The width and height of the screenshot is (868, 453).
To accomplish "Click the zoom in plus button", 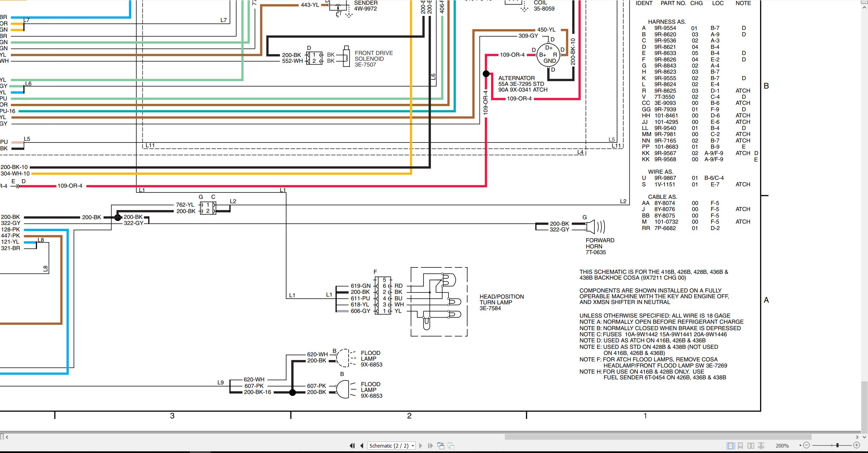I will click(x=856, y=445).
